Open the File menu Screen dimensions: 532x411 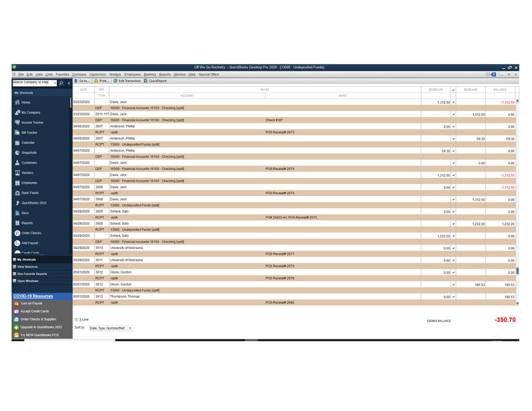(21, 75)
